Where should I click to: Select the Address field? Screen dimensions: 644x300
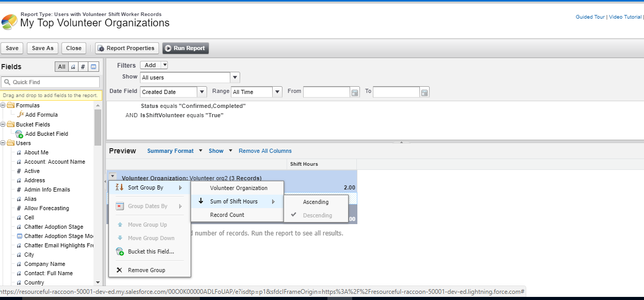pos(35,180)
